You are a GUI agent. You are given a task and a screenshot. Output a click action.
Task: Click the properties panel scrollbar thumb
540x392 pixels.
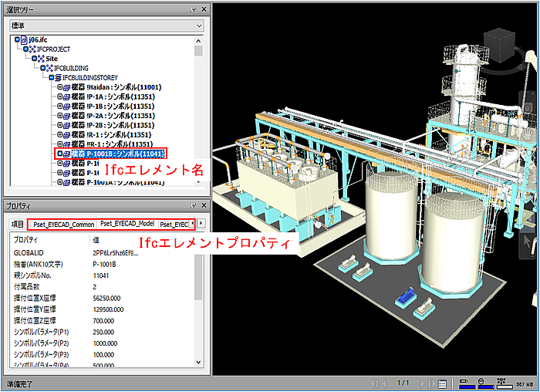[x=198, y=278]
